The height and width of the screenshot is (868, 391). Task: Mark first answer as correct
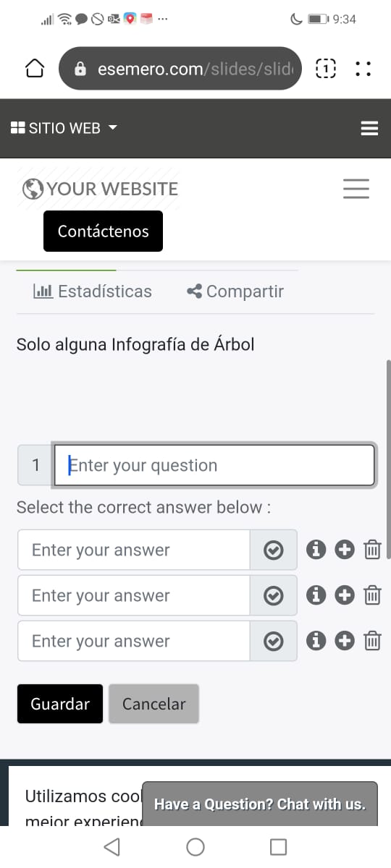click(273, 550)
